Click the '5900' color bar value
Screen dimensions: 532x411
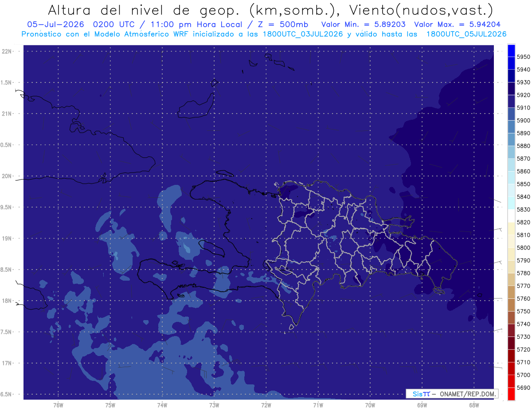(x=523, y=121)
